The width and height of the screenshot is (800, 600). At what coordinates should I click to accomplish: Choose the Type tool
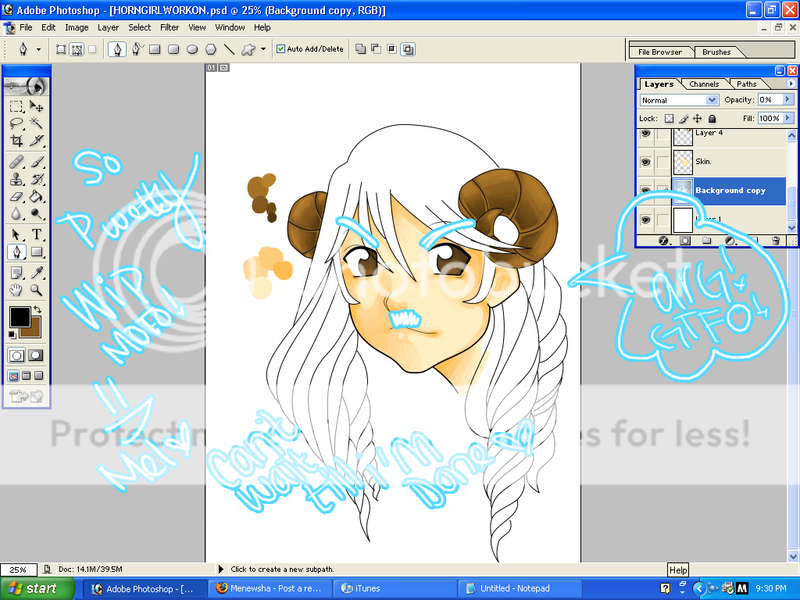tap(37, 233)
